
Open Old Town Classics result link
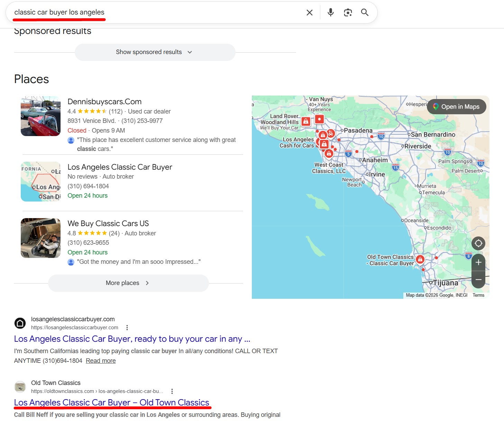(111, 402)
